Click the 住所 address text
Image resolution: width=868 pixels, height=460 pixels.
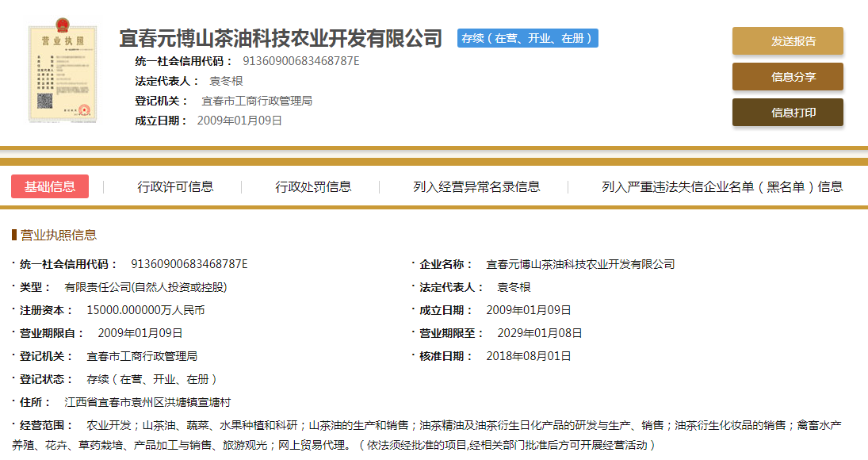pos(147,402)
